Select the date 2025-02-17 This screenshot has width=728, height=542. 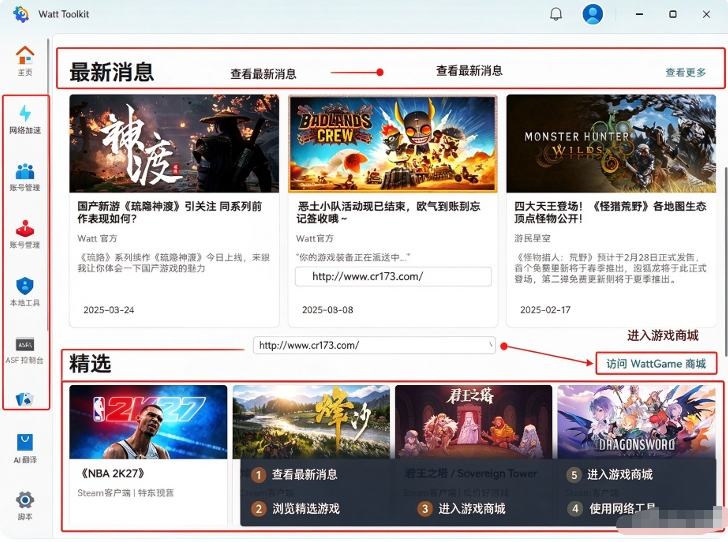point(545,310)
